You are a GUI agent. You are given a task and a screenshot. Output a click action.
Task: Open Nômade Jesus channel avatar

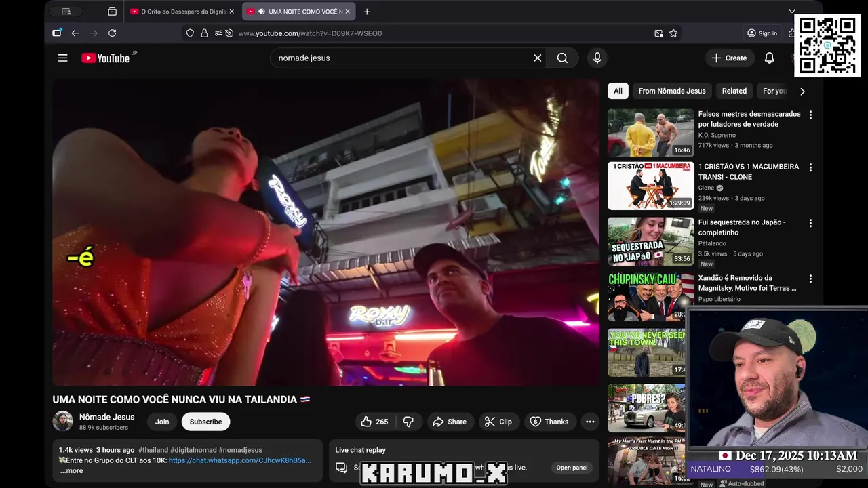(63, 421)
